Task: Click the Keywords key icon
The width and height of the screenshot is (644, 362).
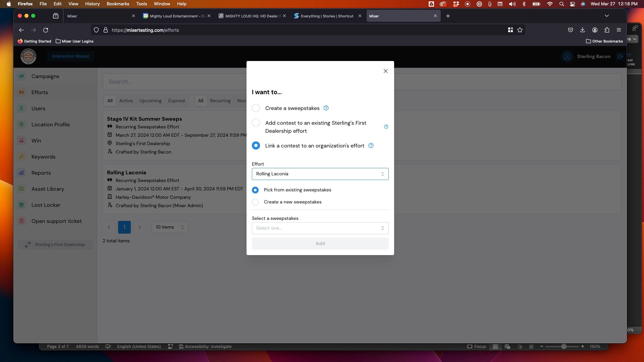Action: coord(21,157)
